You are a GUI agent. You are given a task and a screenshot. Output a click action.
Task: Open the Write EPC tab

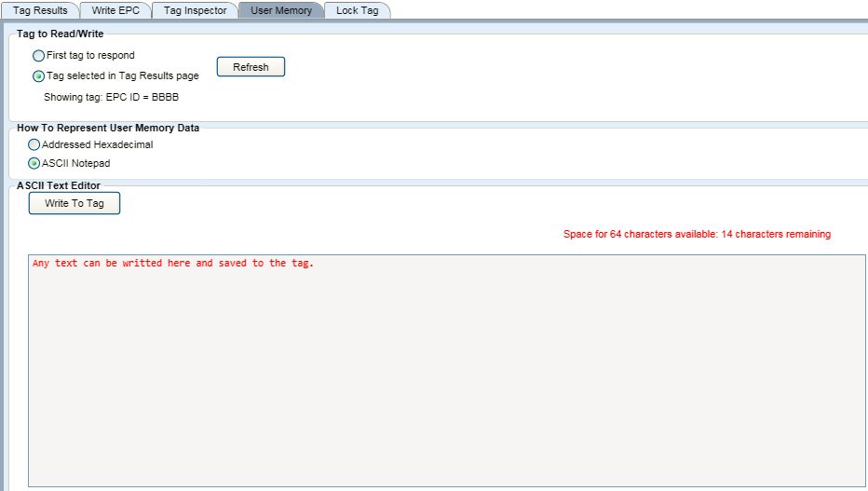115,10
